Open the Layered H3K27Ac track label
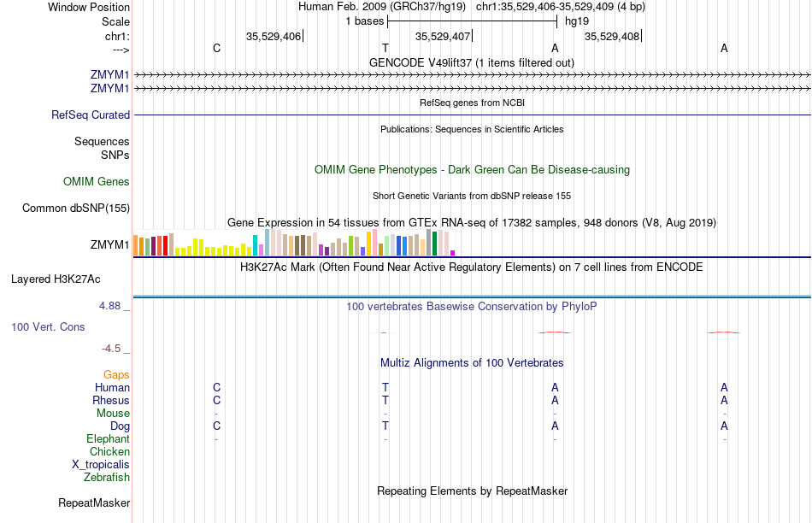This screenshot has height=523, width=812. click(x=56, y=279)
